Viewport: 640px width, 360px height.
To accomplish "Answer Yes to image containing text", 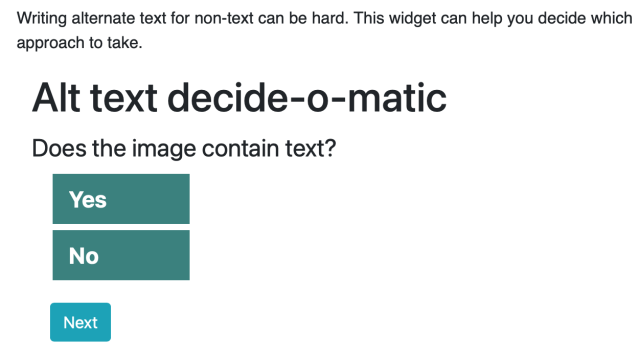I will pos(121,199).
